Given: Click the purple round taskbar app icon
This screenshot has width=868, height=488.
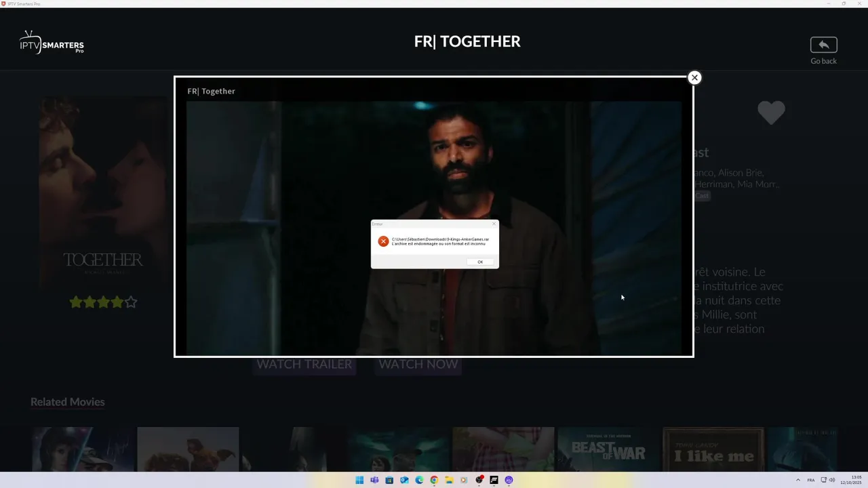Looking at the screenshot, I should point(509,480).
